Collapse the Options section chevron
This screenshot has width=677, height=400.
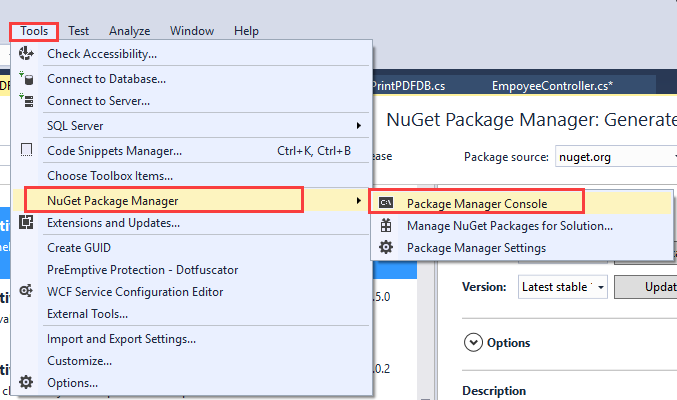473,342
